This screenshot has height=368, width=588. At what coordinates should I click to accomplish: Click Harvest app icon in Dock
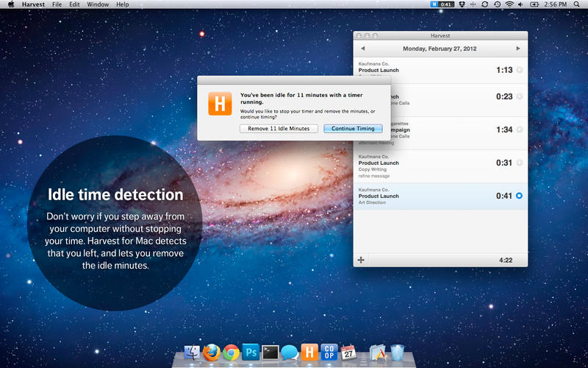[x=309, y=353]
